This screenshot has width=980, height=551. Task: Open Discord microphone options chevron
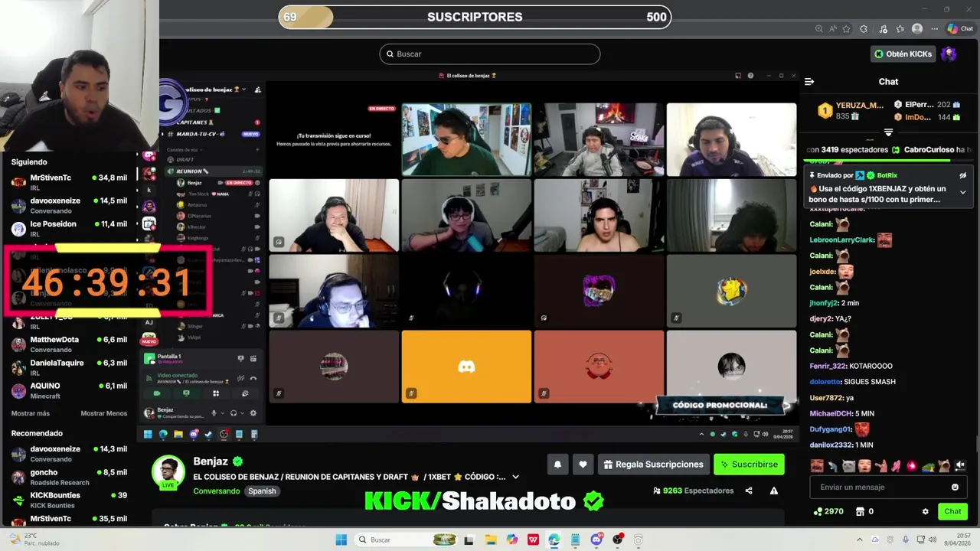pos(223,413)
